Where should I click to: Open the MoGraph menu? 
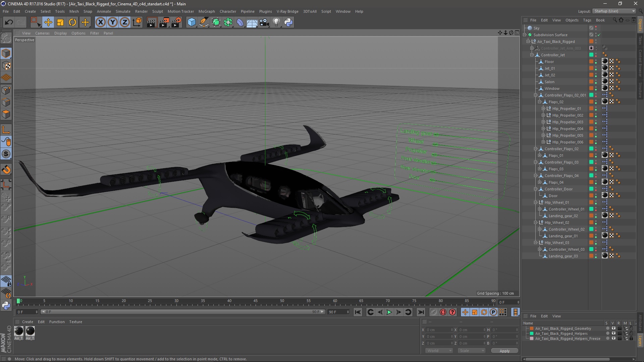point(207,11)
